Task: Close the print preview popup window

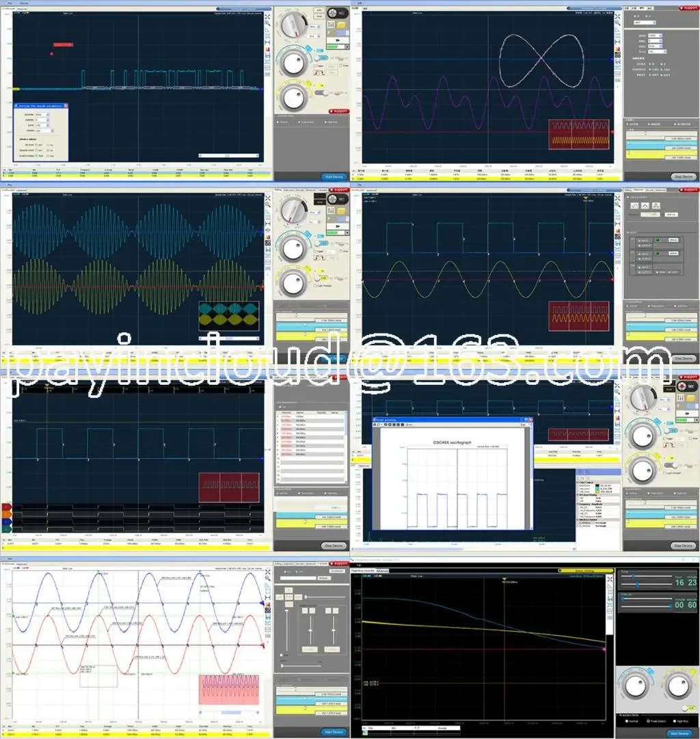Action: pyautogui.click(x=530, y=420)
